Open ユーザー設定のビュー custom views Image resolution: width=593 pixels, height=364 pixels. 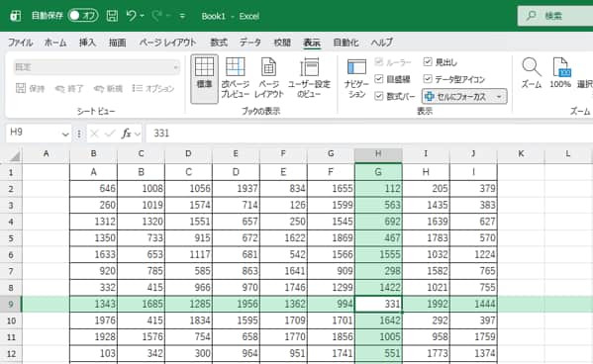click(x=309, y=78)
